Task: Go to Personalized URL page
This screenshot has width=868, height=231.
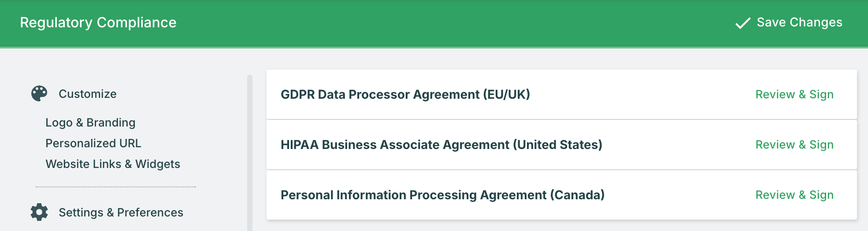Action: (93, 143)
